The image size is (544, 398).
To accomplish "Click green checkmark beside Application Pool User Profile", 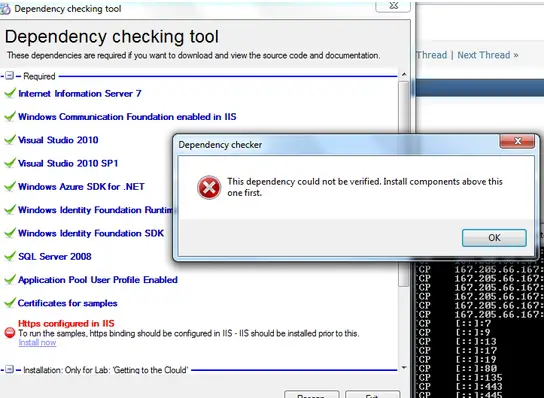I will pos(10,279).
